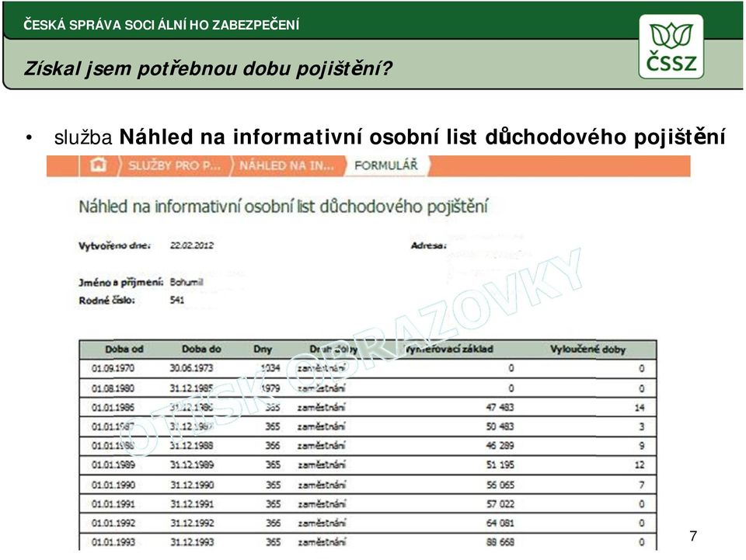Select the date 31.12.1992 cell
746x560 pixels.
pos(192,523)
